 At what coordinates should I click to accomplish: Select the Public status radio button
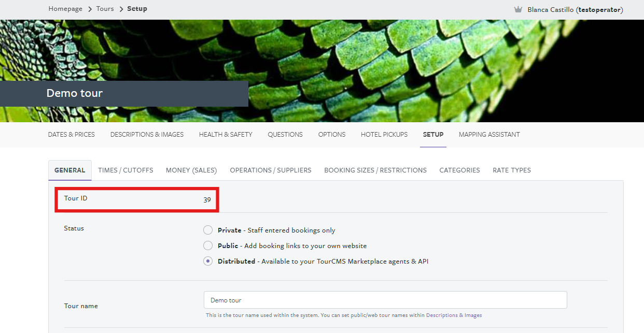[208, 245]
